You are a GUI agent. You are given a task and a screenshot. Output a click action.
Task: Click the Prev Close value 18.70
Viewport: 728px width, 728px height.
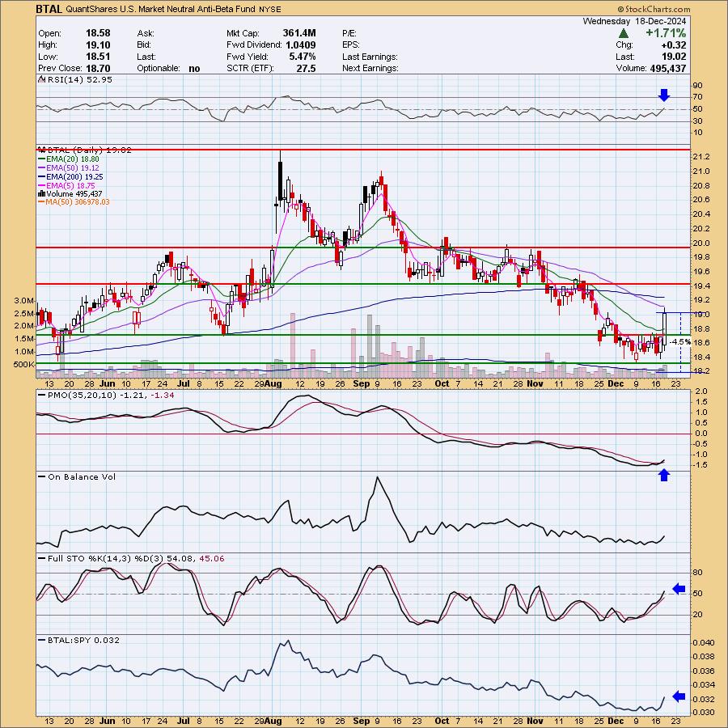pos(98,68)
